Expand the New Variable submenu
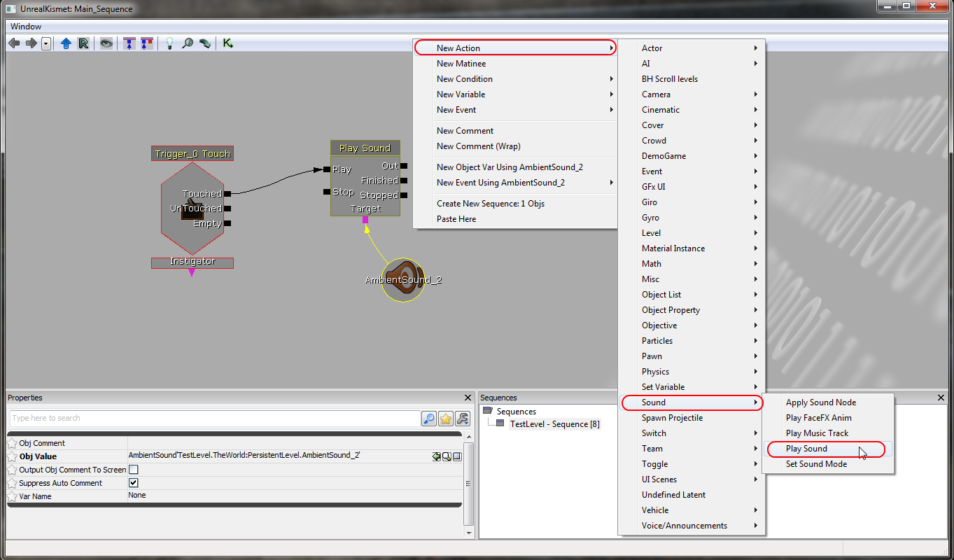 (x=514, y=94)
